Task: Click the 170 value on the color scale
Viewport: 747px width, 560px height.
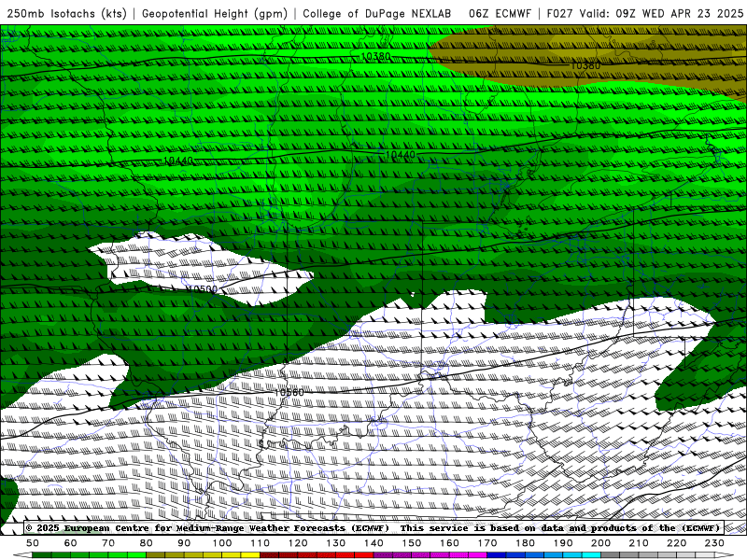Action: [486, 543]
